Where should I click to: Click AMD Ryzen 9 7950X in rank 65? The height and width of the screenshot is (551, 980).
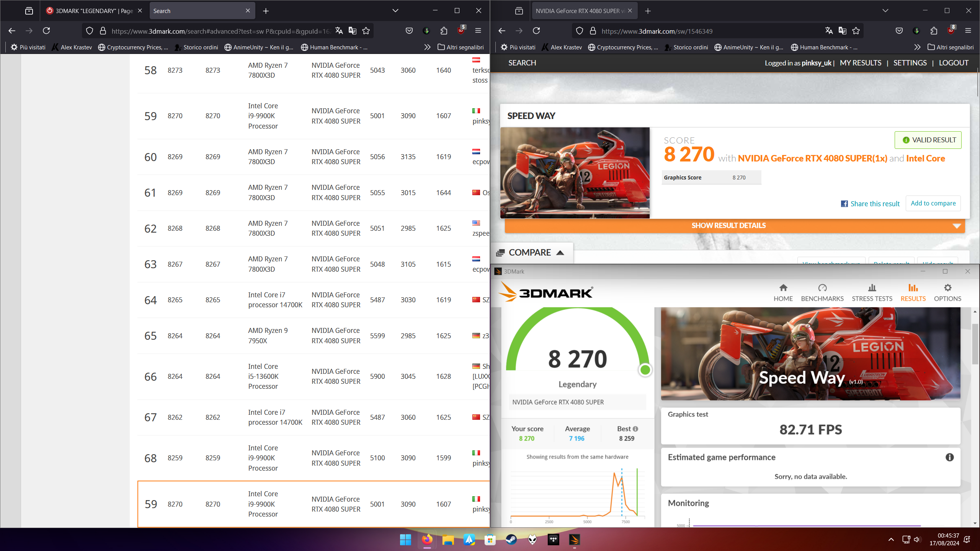[x=268, y=336]
